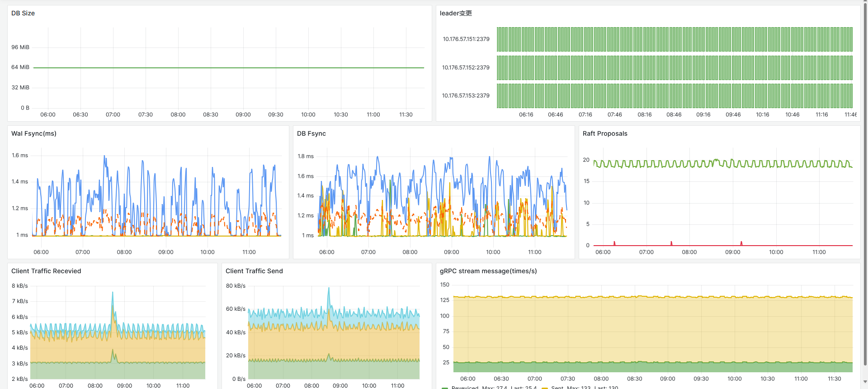
Task: Click the 1.6 ms axis label in Wal Fsync
Action: pos(20,156)
